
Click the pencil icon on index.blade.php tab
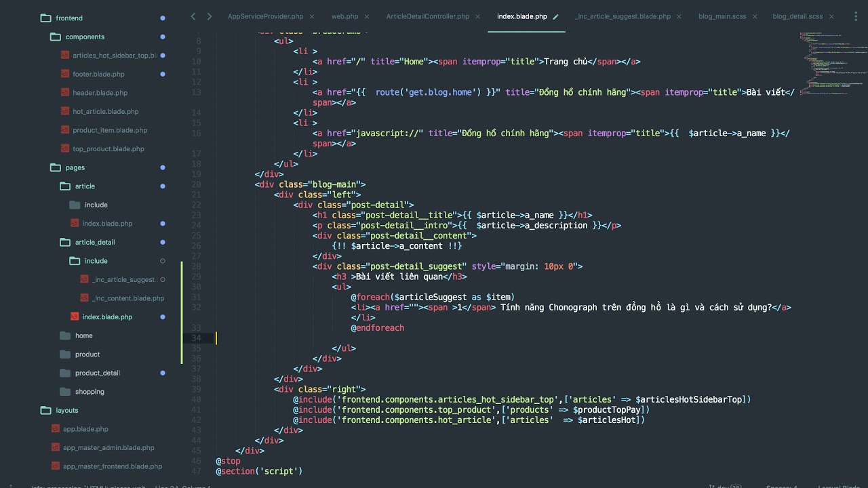pyautogui.click(x=556, y=16)
